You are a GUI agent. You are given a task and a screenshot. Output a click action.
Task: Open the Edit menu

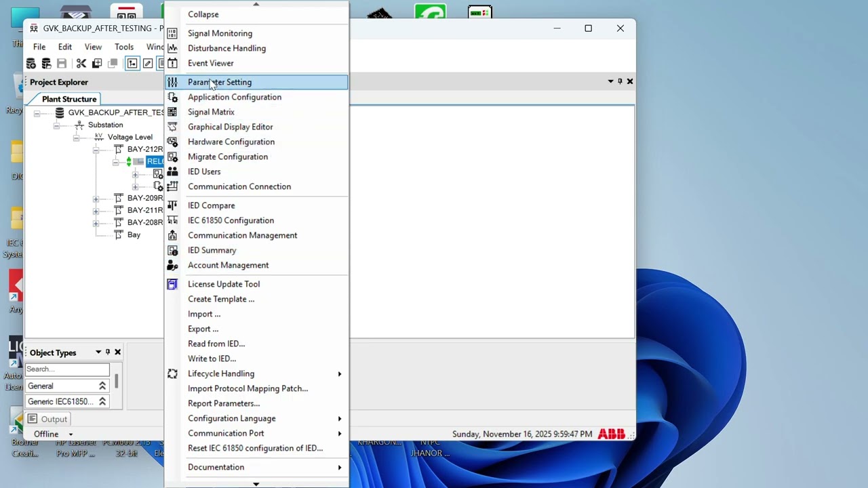click(x=65, y=47)
